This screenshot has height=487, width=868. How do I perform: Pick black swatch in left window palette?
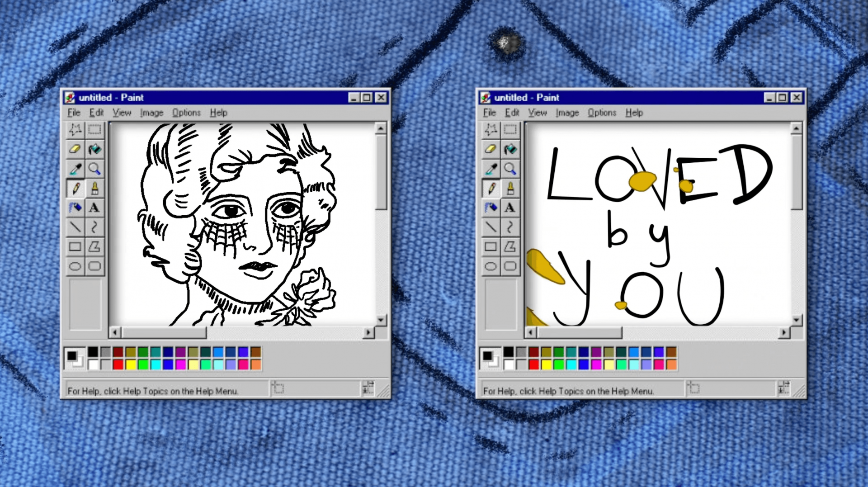pyautogui.click(x=93, y=352)
